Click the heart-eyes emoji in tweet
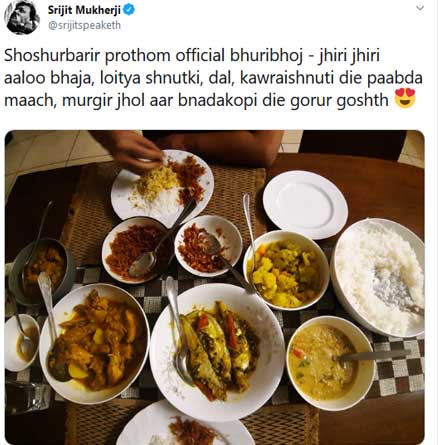Viewport: 438px width, 445px height. click(x=405, y=99)
